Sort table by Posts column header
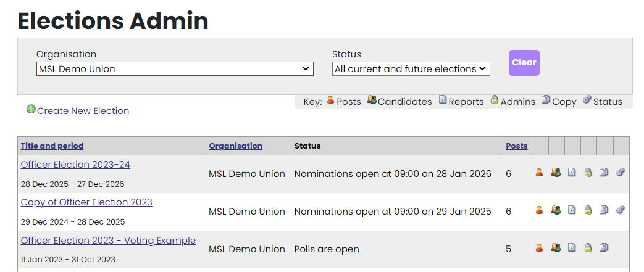Image resolution: width=644 pixels, height=272 pixels. click(x=516, y=146)
